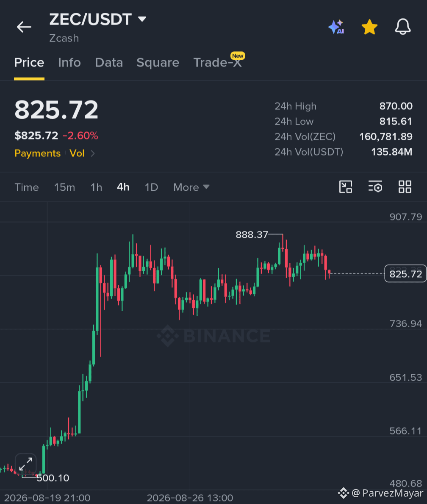
Task: Expand the ZEC/USDT pair dropdown
Action: coord(142,19)
